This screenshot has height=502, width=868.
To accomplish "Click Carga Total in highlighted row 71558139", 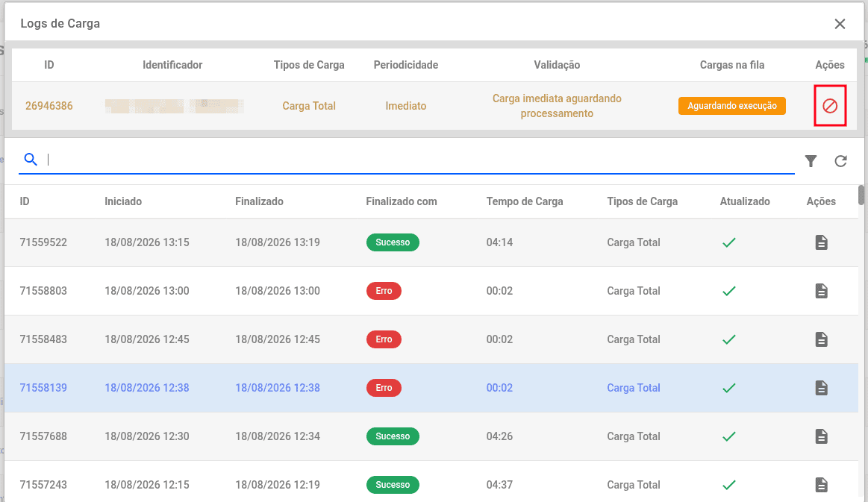I will tap(634, 388).
